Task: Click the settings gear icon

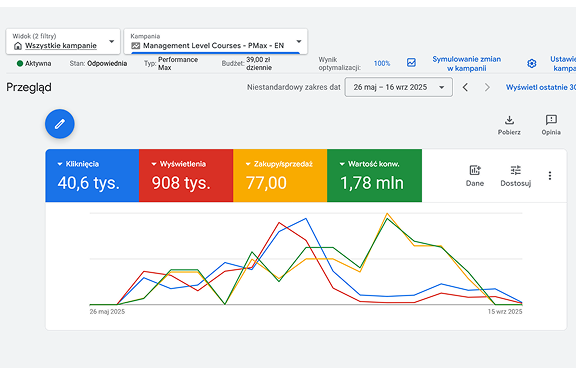Action: click(x=532, y=64)
